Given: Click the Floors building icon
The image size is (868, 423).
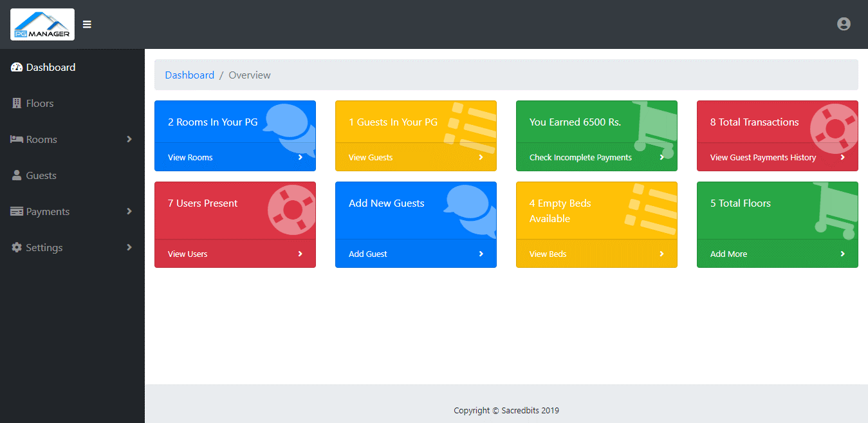Looking at the screenshot, I should pos(16,103).
